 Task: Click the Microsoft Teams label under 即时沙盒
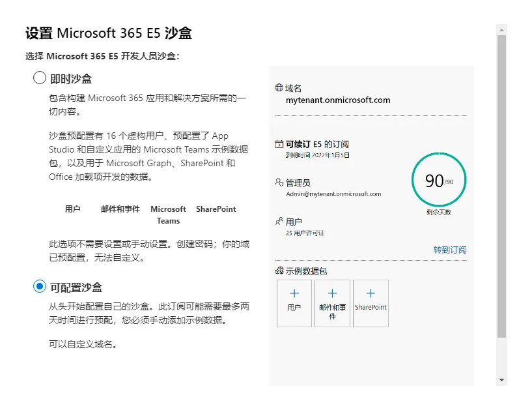coord(168,214)
